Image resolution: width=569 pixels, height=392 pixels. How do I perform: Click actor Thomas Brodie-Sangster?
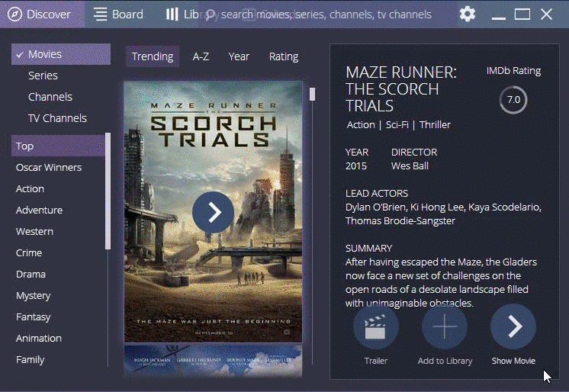[x=400, y=221]
